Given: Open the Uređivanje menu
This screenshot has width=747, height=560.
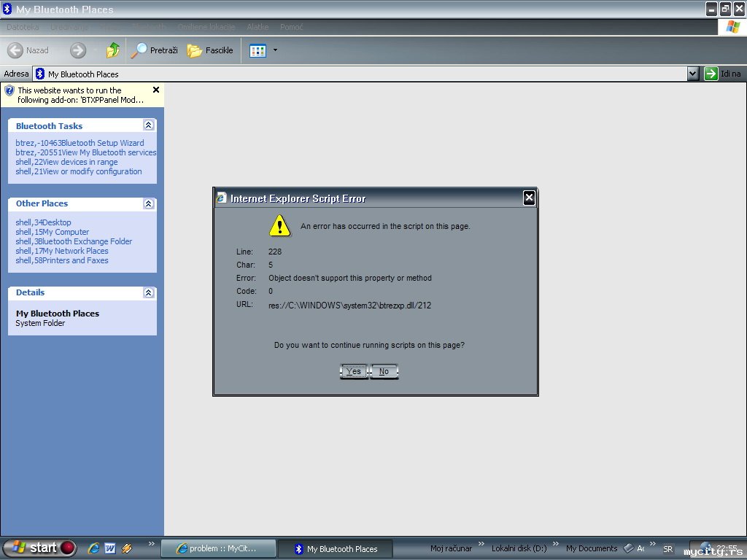Looking at the screenshot, I should (69, 27).
